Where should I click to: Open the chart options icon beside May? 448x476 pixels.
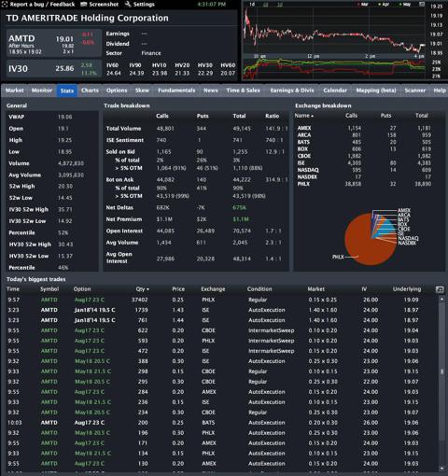pos(422,5)
